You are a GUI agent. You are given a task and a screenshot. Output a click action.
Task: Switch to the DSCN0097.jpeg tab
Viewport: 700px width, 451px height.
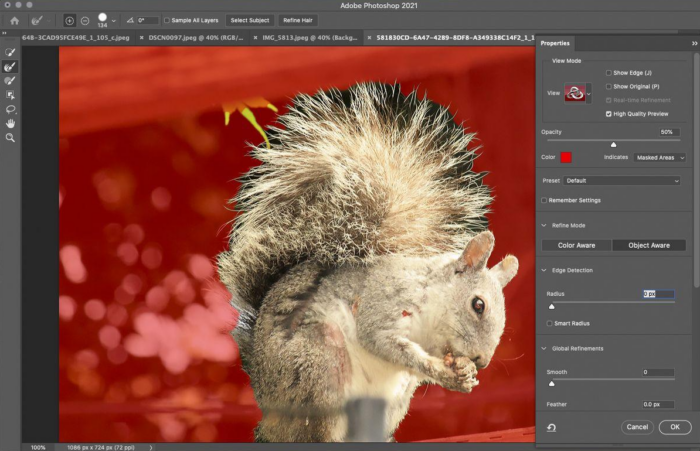click(x=196, y=38)
